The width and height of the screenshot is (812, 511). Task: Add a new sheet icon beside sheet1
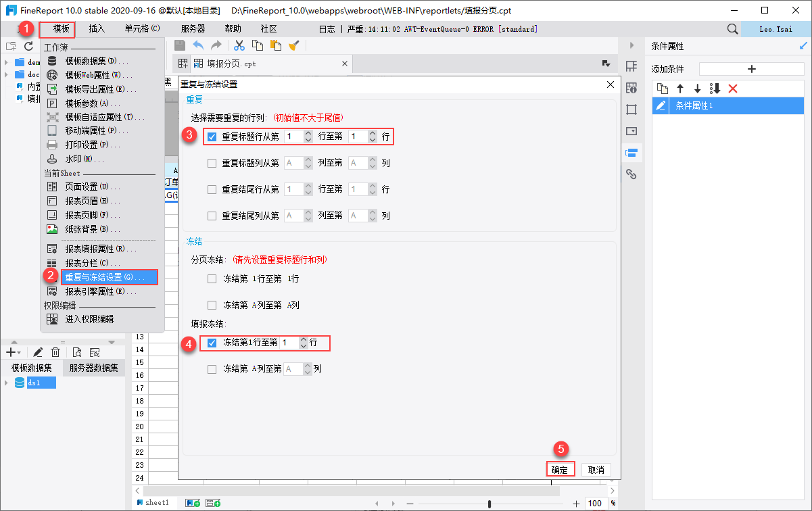pos(192,503)
